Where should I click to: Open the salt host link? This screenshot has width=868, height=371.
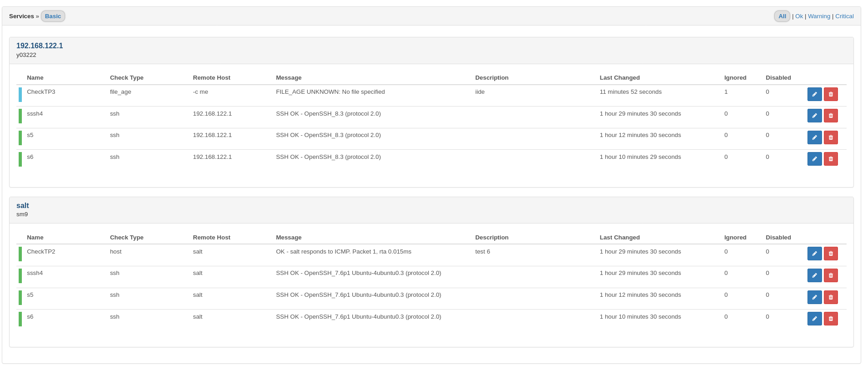coord(23,206)
